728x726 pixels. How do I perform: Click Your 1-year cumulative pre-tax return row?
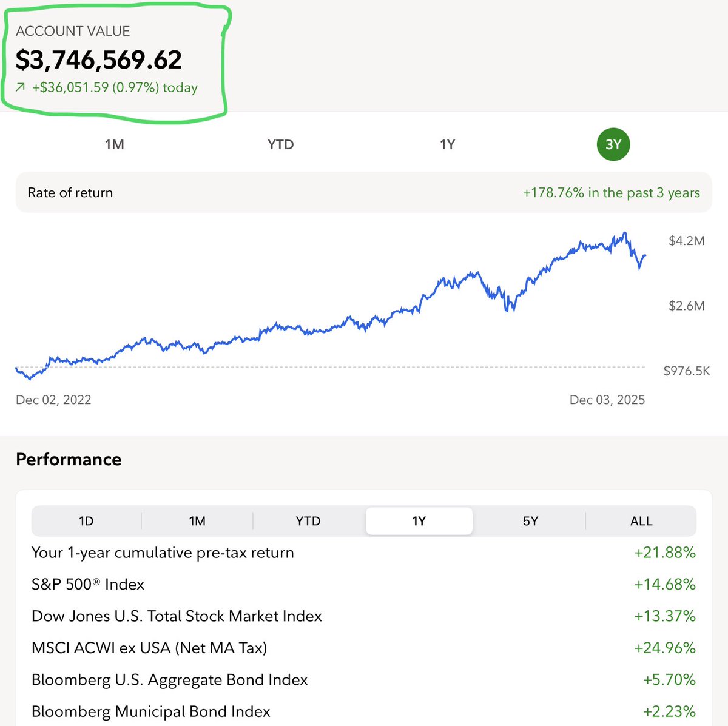point(363,553)
